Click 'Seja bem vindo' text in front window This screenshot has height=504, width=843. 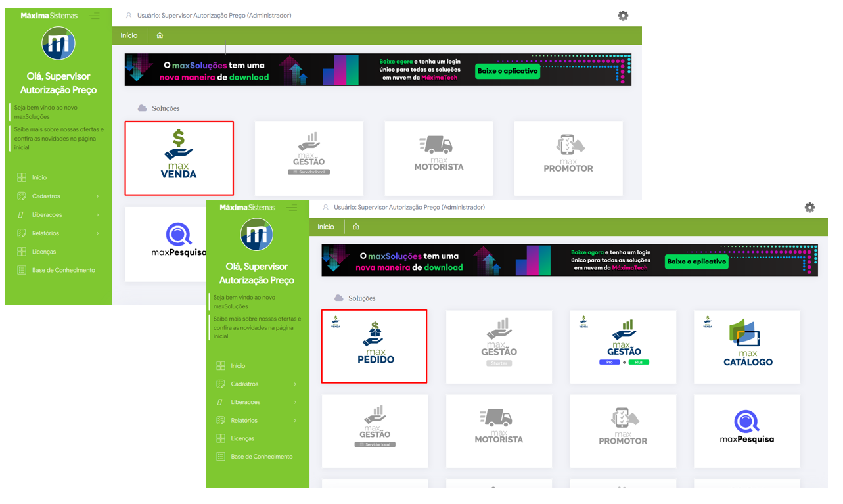click(x=244, y=302)
